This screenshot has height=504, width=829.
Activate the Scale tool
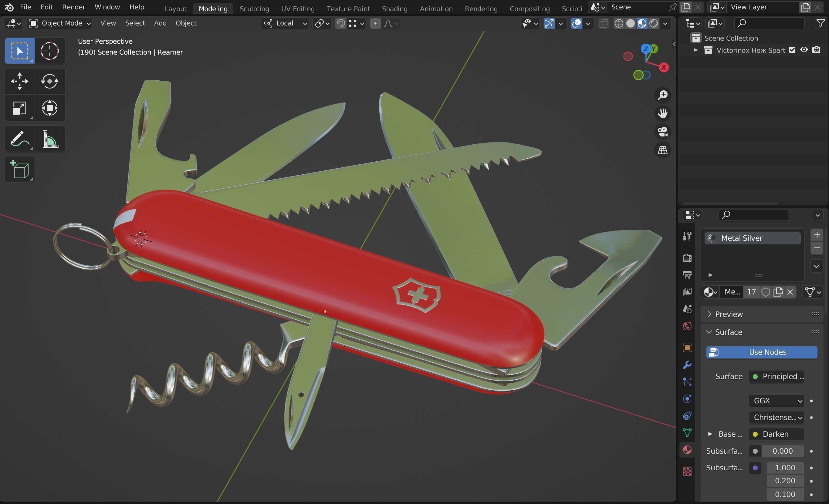pyautogui.click(x=19, y=108)
